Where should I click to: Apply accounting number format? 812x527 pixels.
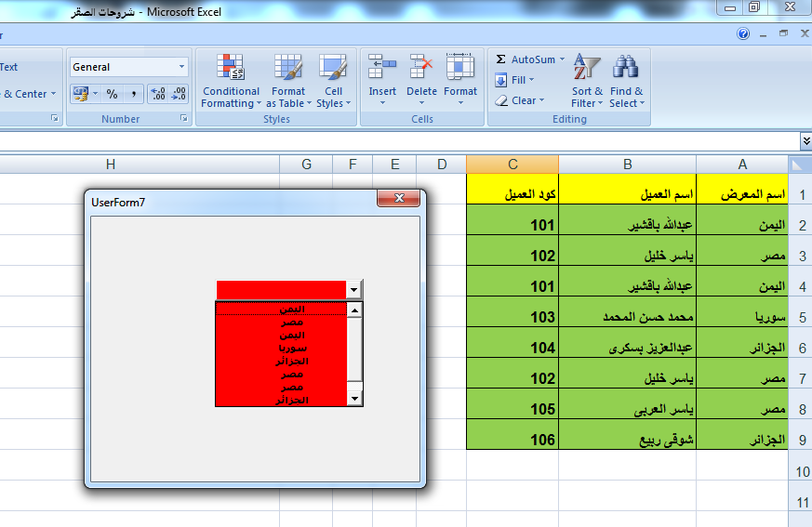(80, 94)
